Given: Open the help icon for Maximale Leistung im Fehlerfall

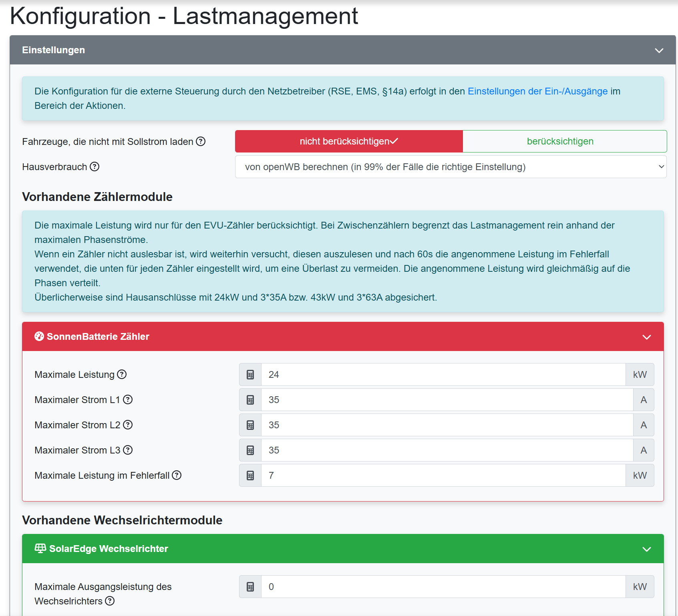Looking at the screenshot, I should 177,475.
